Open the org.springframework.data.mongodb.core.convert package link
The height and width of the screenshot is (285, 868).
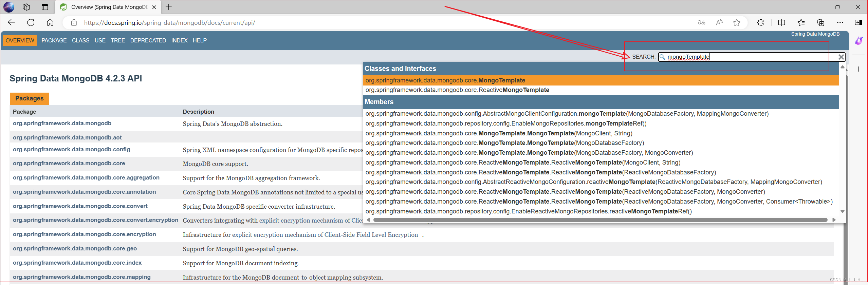click(x=80, y=206)
